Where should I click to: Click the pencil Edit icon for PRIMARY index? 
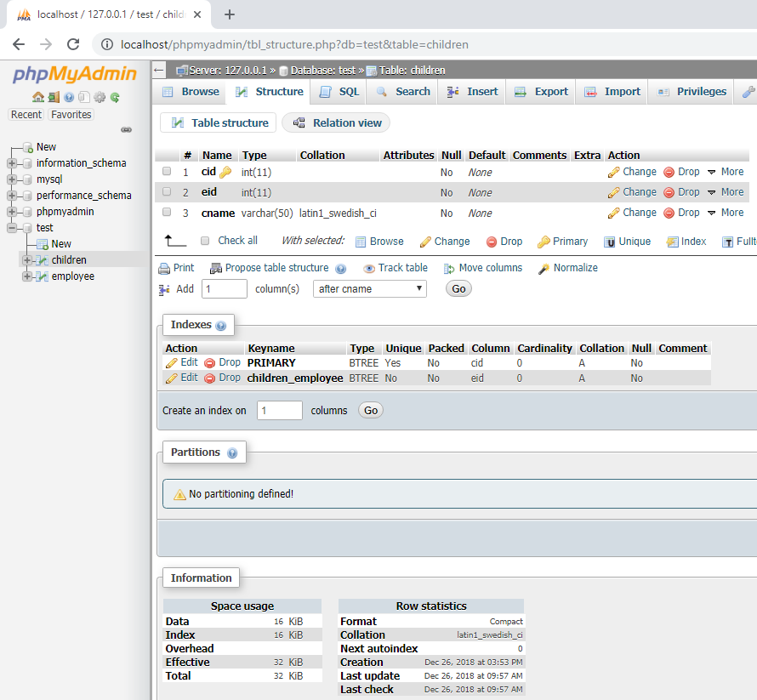pos(172,363)
